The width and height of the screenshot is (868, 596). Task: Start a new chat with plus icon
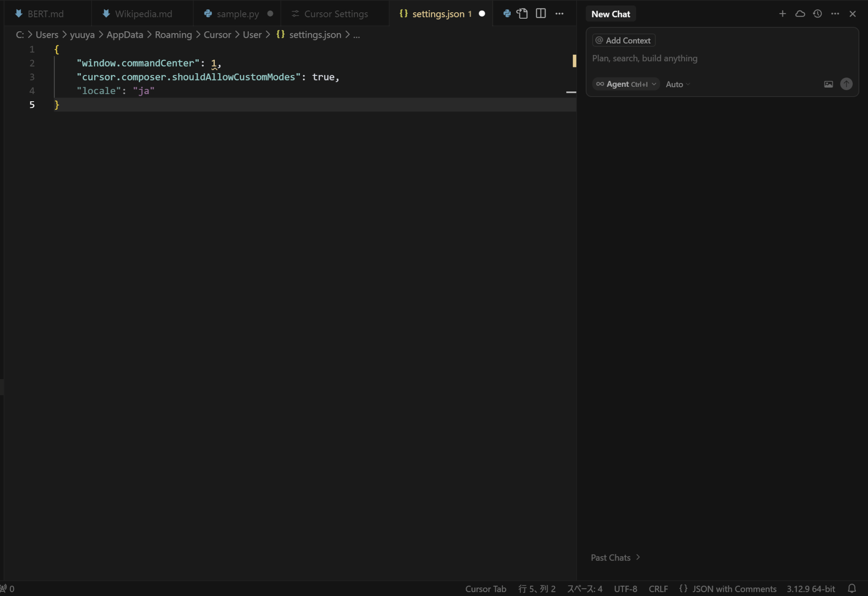[x=782, y=14]
